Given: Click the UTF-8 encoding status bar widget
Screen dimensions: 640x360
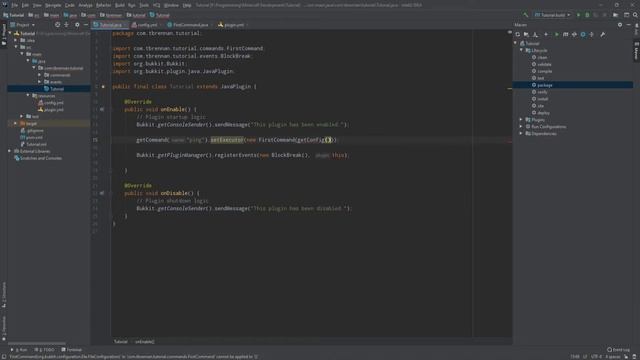Looking at the screenshot, I should pos(596,357).
